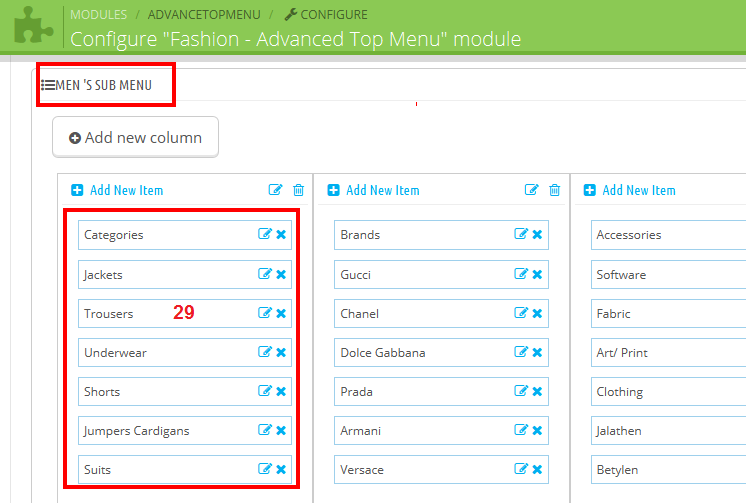The image size is (746, 503).
Task: Edit the Categories menu item
Action: (x=265, y=234)
